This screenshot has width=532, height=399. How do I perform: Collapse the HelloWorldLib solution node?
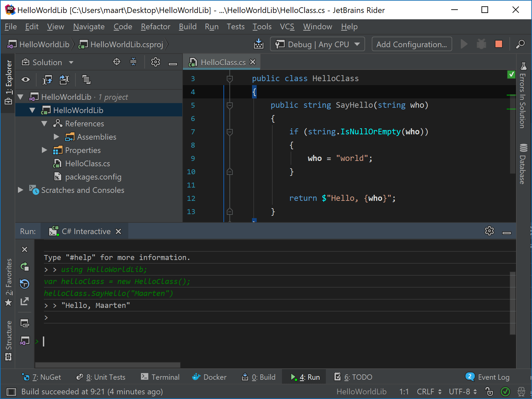[x=20, y=97]
